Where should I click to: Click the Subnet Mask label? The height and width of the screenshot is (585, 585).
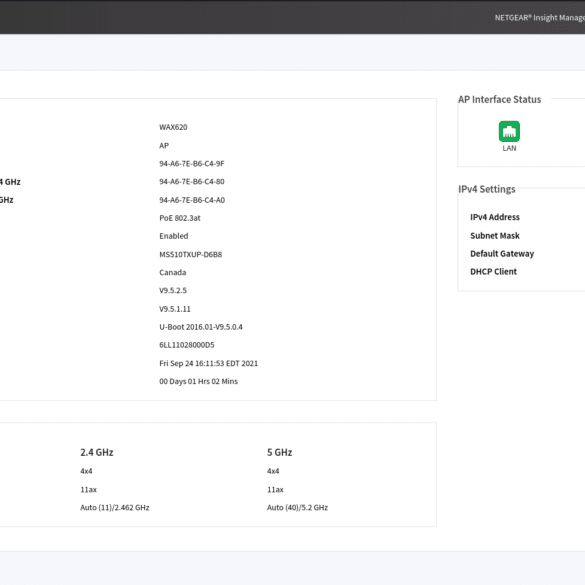click(495, 236)
